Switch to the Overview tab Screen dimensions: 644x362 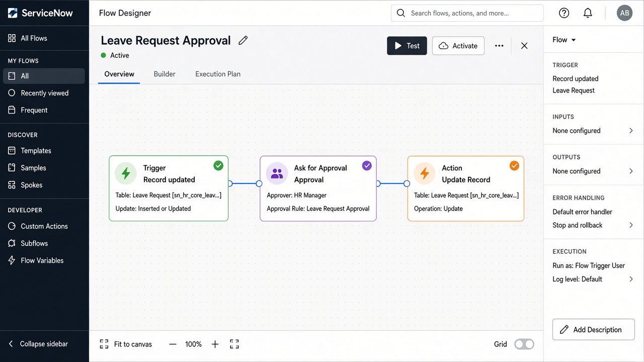[x=119, y=74]
